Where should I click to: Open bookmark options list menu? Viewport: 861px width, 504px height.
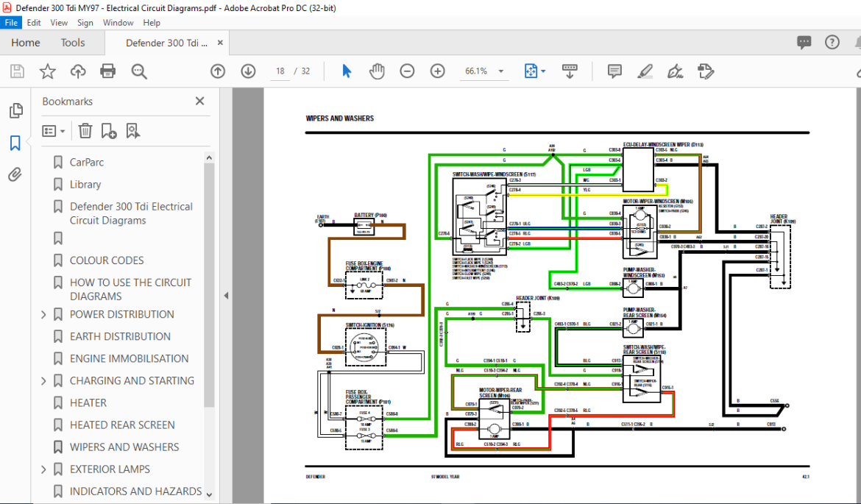coord(54,131)
